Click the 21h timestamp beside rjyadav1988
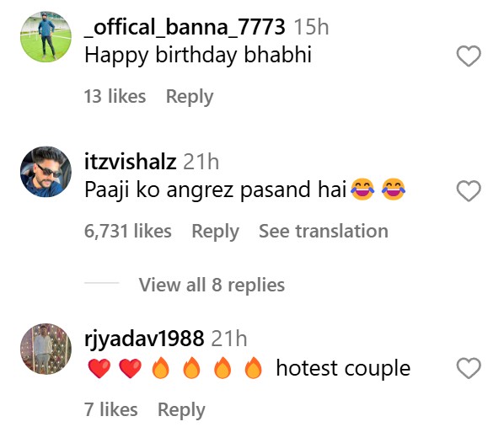Viewport: 504px width, 427px height. click(x=229, y=339)
